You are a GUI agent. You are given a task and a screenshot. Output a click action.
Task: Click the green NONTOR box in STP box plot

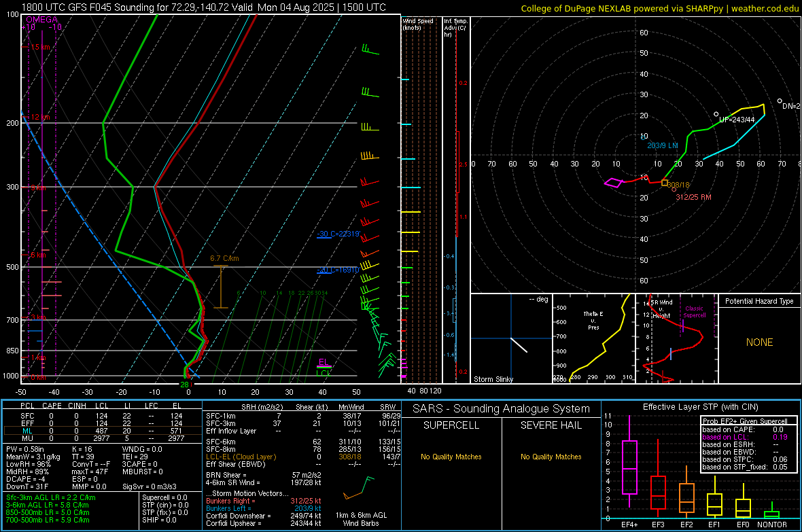(772, 514)
